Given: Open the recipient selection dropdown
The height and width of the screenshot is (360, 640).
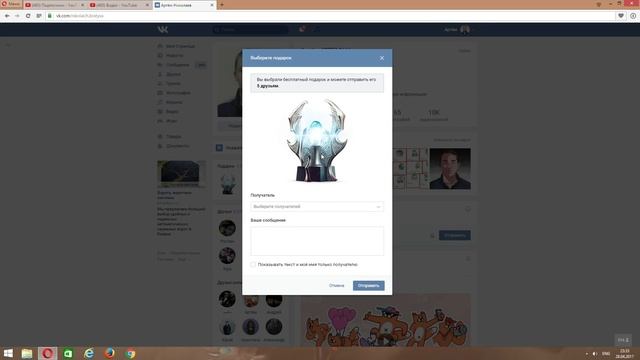Looking at the screenshot, I should point(317,207).
